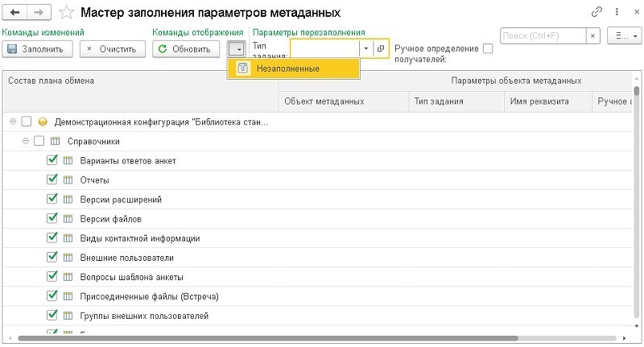Viewport: 644px width, 347px height.
Task: Open the vertical dots more menu
Action: (614, 13)
